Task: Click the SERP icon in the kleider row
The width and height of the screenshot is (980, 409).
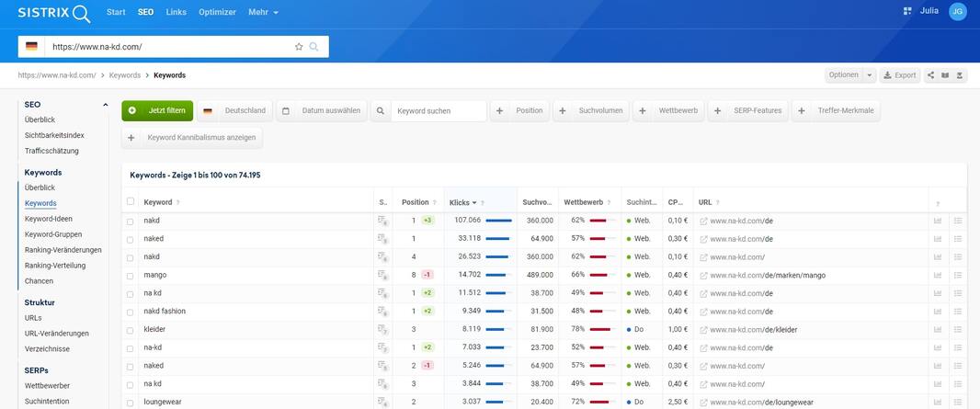Action: pos(382,329)
